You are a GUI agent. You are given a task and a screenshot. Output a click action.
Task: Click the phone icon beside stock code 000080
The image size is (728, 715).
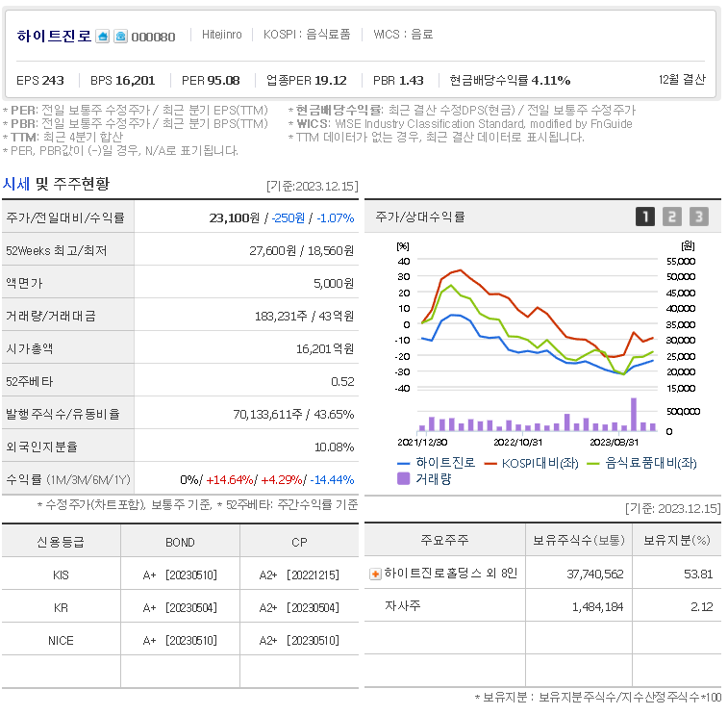121,37
